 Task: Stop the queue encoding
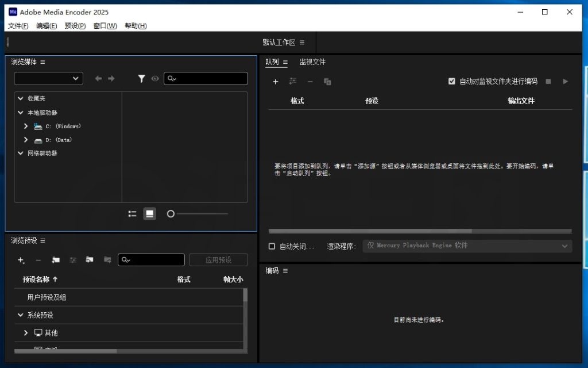(548, 82)
